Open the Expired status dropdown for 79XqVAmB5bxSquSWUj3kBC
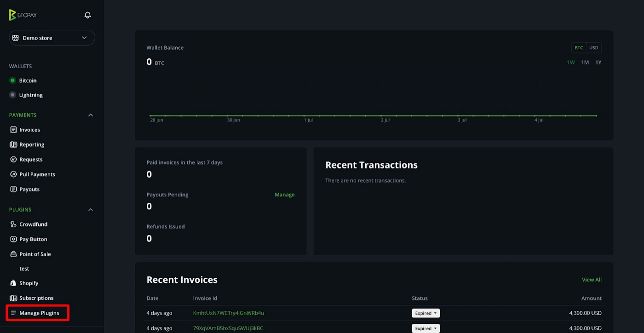 [426, 328]
